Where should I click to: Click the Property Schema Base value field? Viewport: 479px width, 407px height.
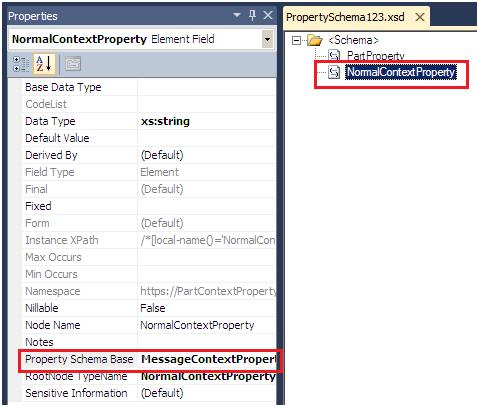tap(207, 359)
